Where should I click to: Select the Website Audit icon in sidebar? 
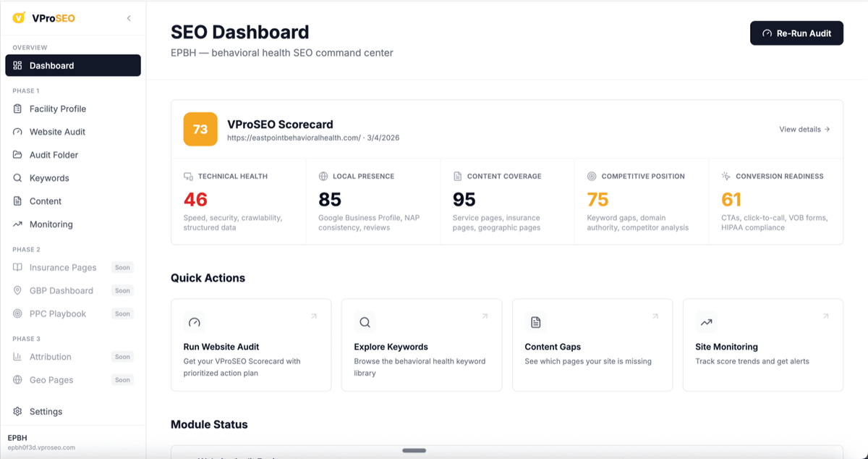[x=17, y=132]
